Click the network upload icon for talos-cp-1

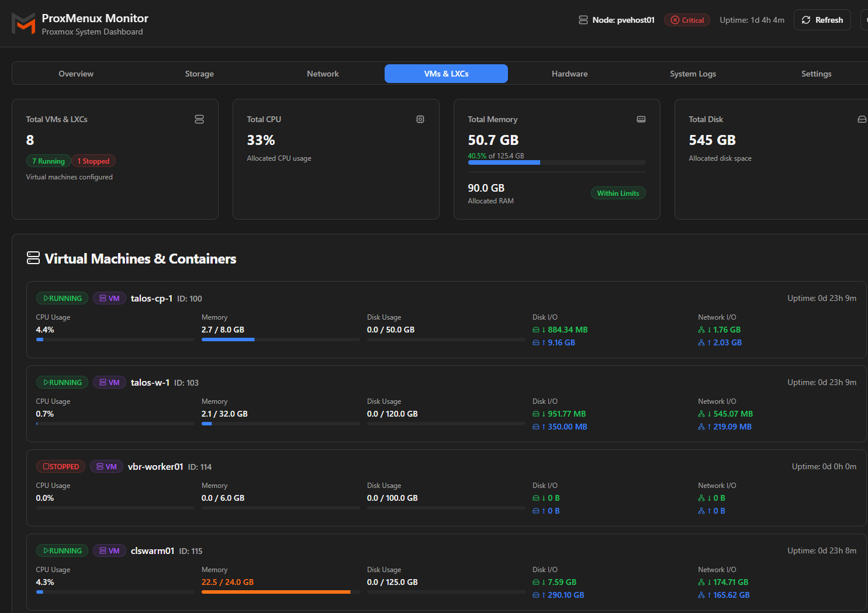(701, 342)
